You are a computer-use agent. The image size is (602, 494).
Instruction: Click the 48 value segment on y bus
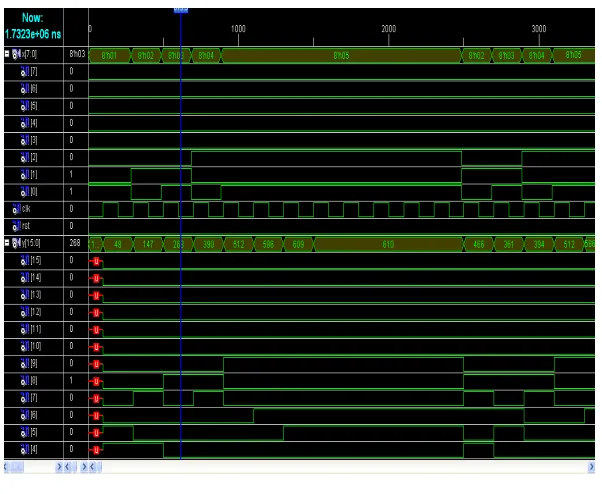(118, 245)
